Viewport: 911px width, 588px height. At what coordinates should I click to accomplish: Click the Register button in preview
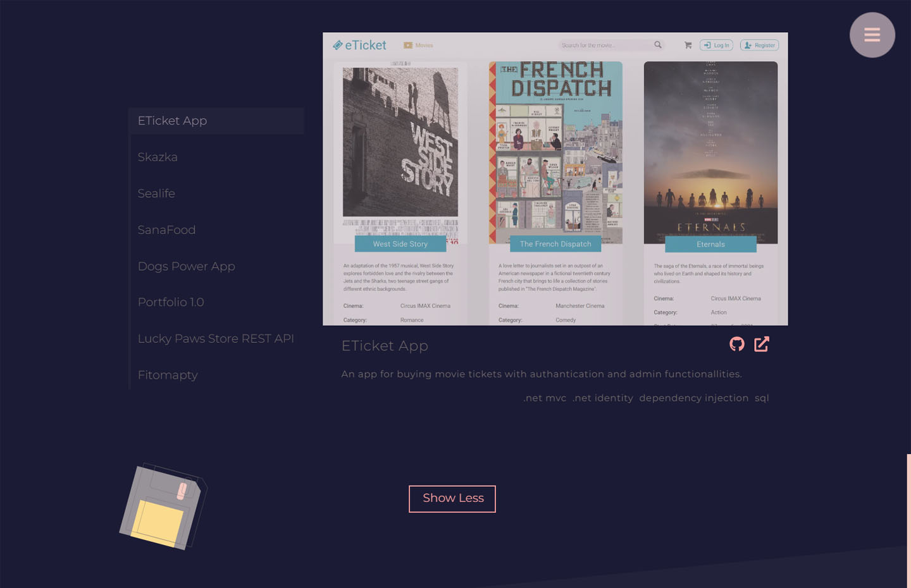click(x=760, y=45)
